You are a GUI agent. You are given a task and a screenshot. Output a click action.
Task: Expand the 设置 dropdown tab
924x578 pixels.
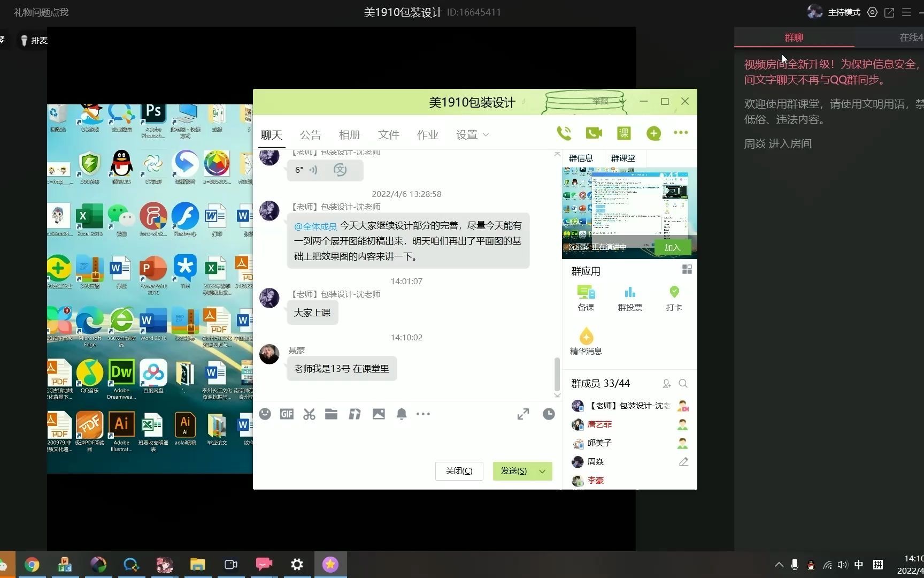[x=473, y=135]
